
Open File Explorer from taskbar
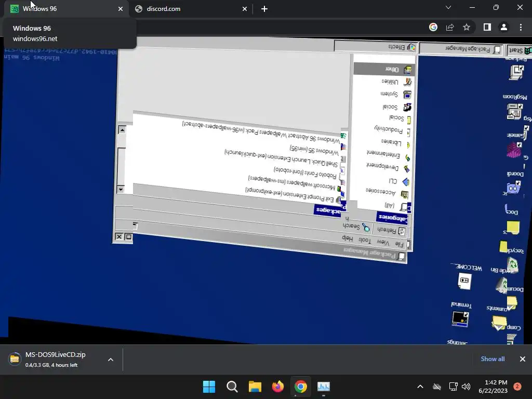[x=255, y=387]
